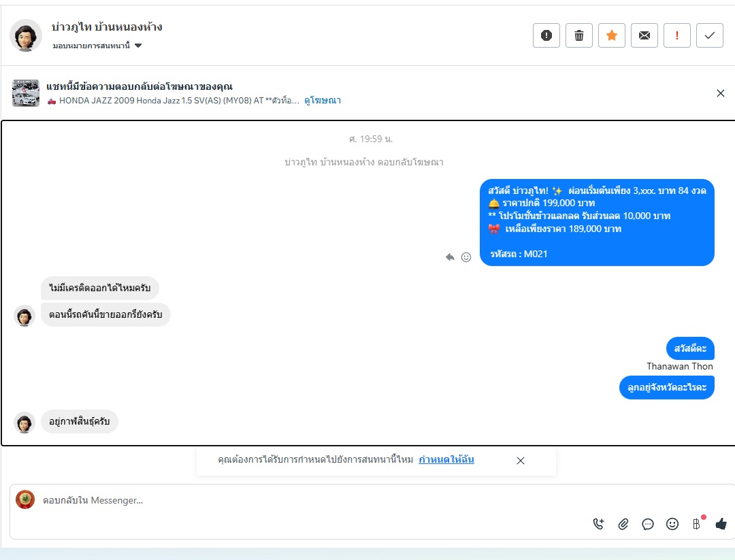
Task: Flag conversation with red exclamation mark
Action: (677, 35)
